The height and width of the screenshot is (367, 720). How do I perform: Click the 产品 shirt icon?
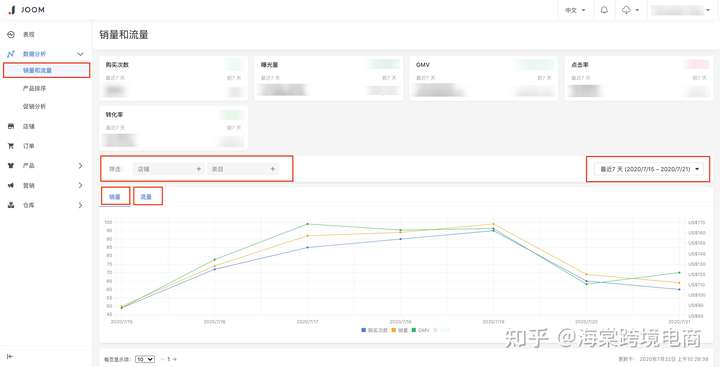[11, 165]
